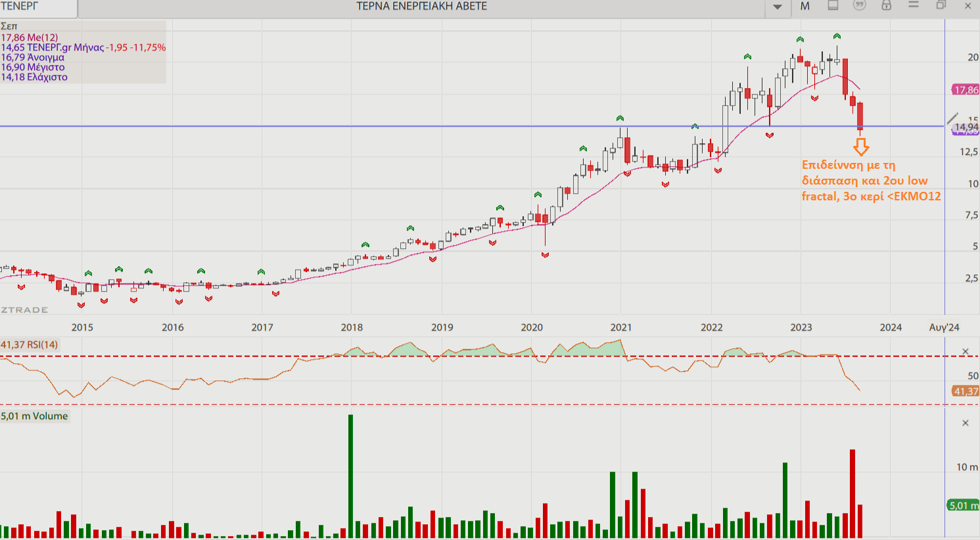
Task: Click the green 5,01 m volume axis tag
Action: [964, 505]
